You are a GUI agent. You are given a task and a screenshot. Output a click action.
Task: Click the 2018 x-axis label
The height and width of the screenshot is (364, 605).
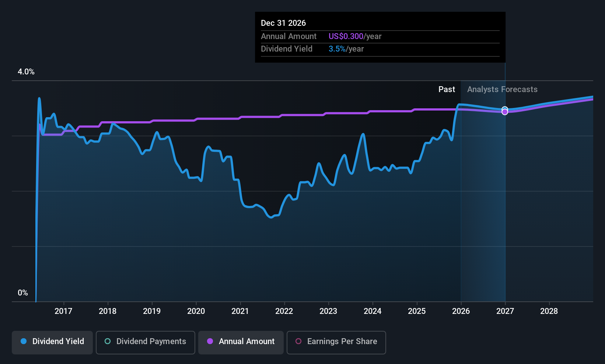108,311
